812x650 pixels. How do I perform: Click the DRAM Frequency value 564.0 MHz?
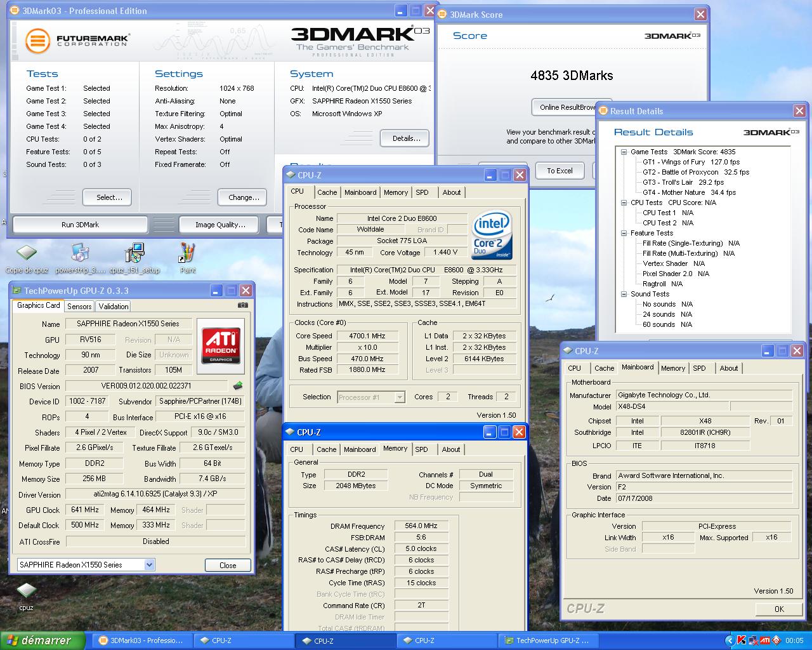pyautogui.click(x=421, y=526)
